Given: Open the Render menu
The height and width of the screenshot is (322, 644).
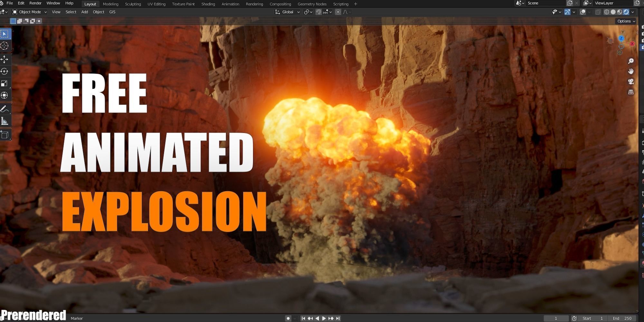Looking at the screenshot, I should 35,3.
